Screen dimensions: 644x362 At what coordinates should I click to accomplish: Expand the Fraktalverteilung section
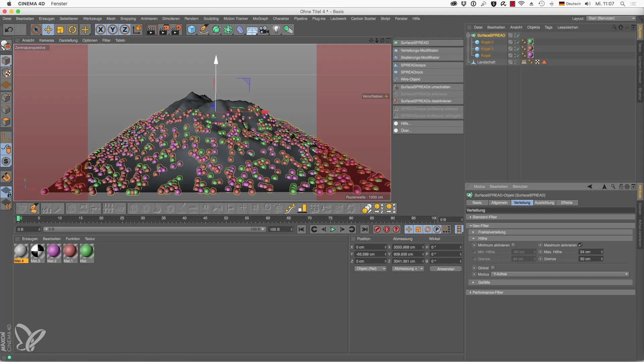point(473,232)
